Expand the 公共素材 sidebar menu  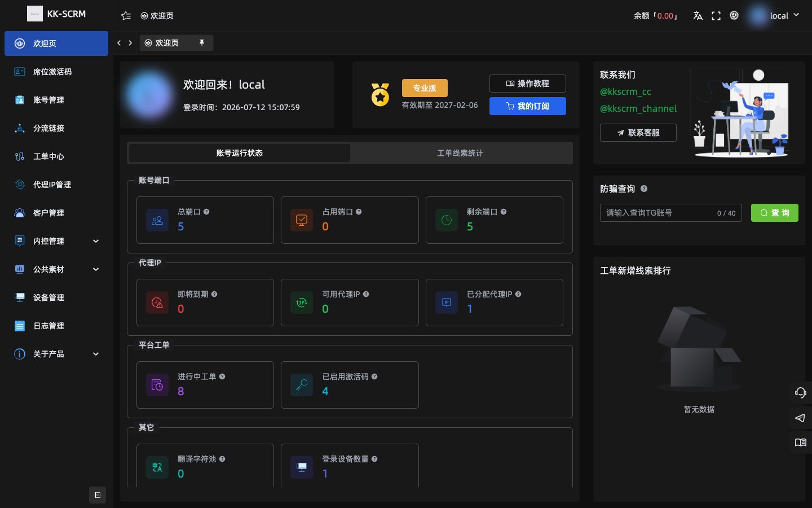click(x=56, y=269)
